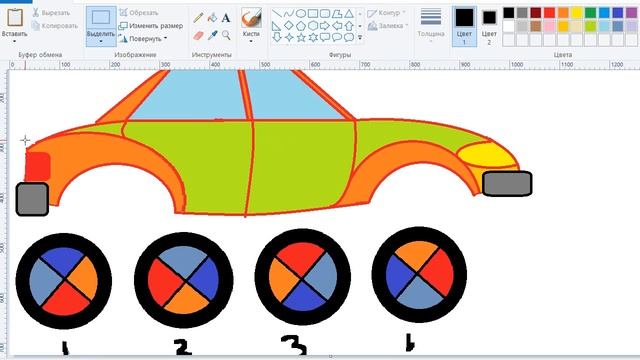Choose the purple palette swatch
This screenshot has height=360, width=640.
631,13
